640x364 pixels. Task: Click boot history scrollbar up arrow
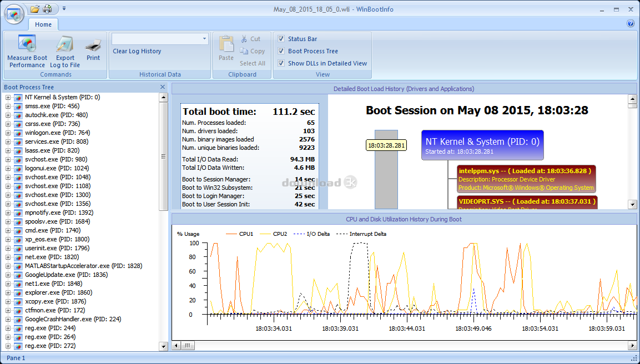(x=633, y=99)
